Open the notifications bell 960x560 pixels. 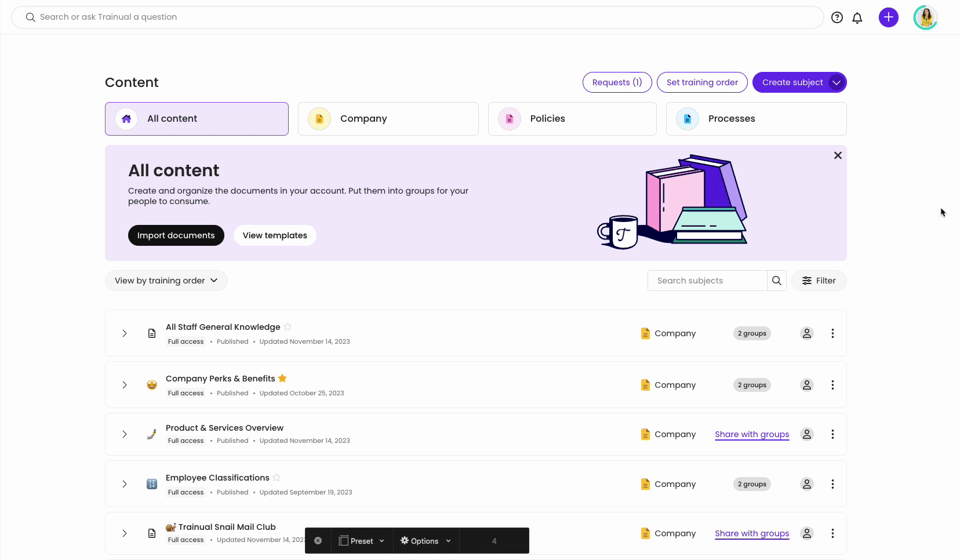click(857, 18)
